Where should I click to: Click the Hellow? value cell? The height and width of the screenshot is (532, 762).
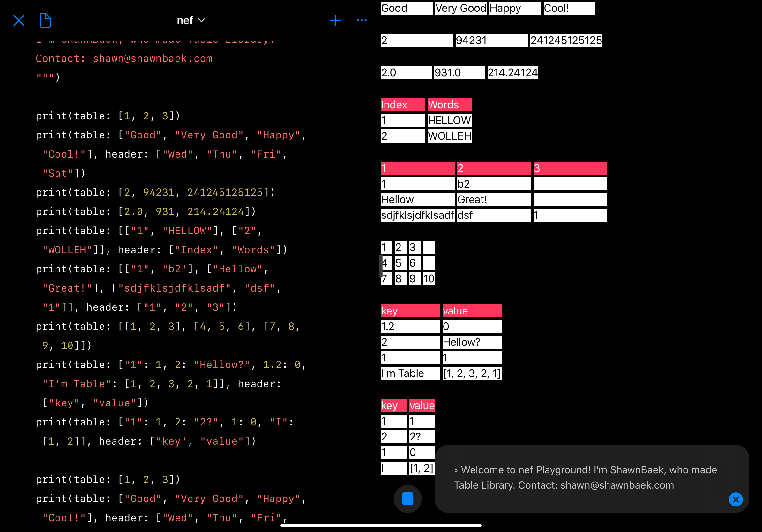[x=471, y=342]
